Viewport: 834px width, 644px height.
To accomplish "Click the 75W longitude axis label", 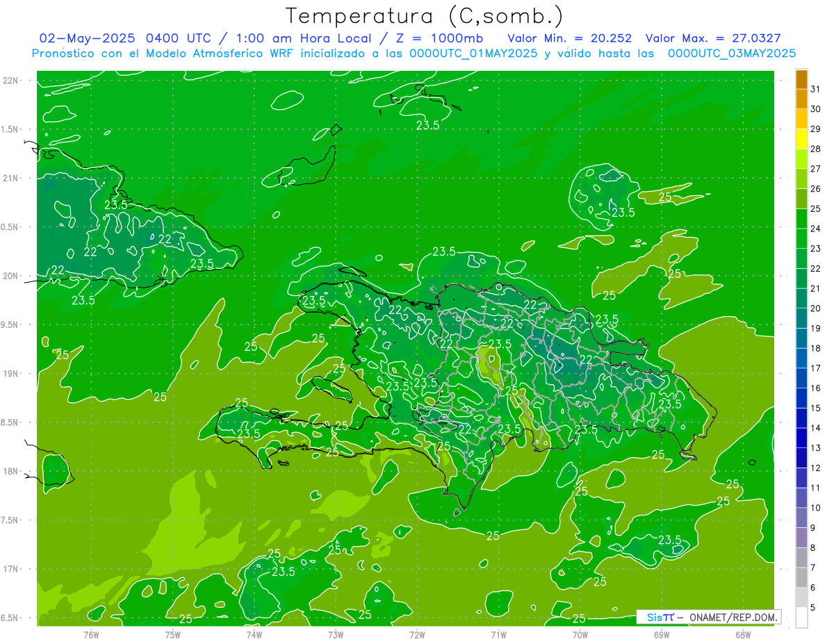I will tap(173, 635).
